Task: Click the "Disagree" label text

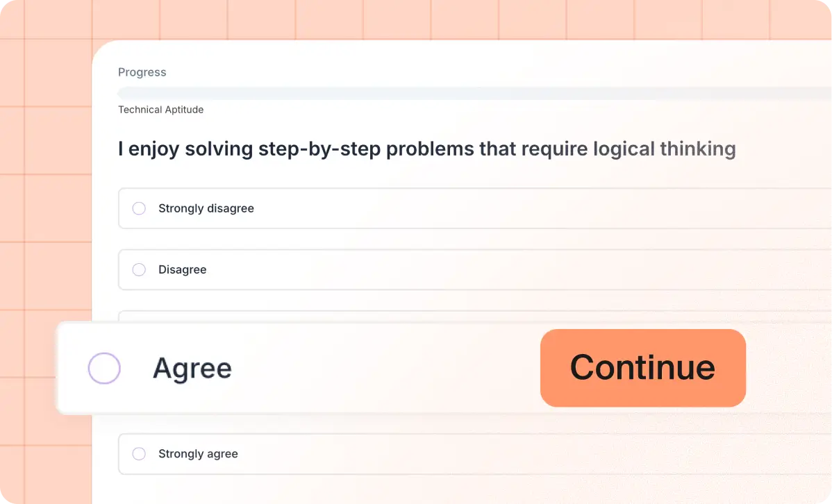Action: point(183,269)
